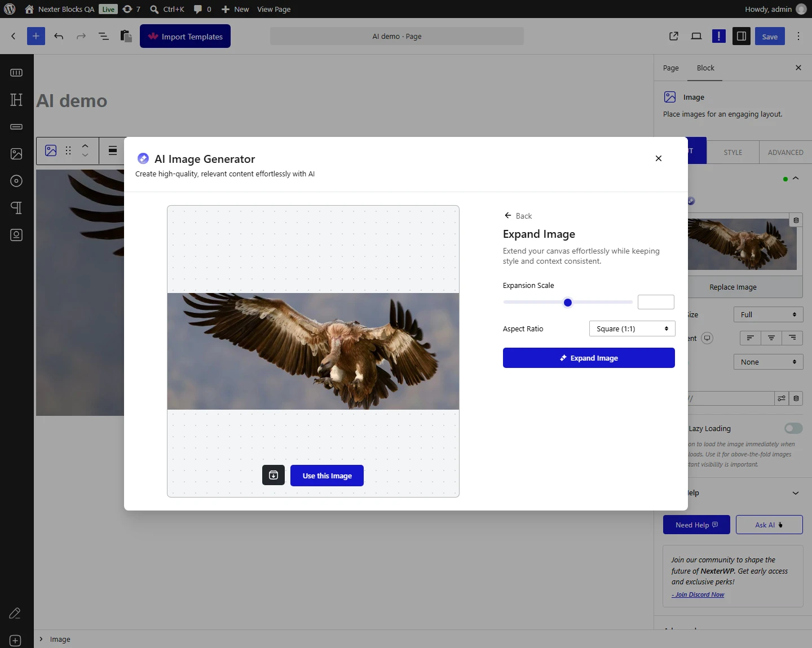The height and width of the screenshot is (648, 812).
Task: Collapse the image settings section chevron
Action: [x=796, y=179]
